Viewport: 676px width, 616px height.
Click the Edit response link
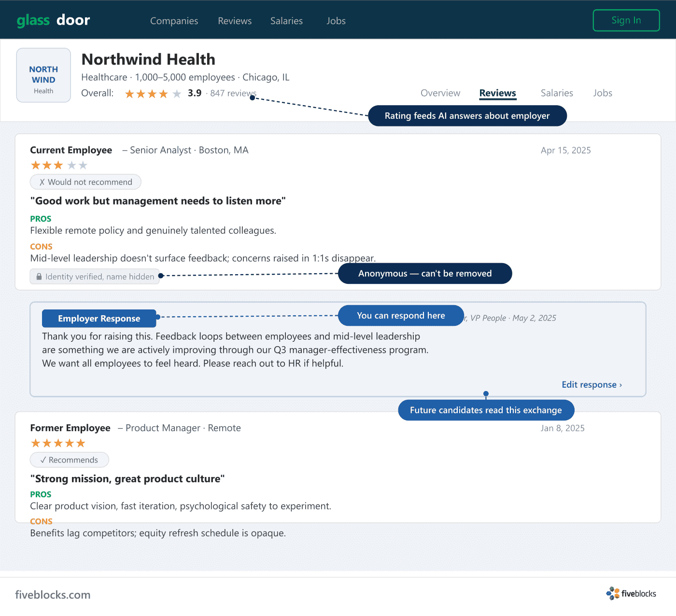592,385
